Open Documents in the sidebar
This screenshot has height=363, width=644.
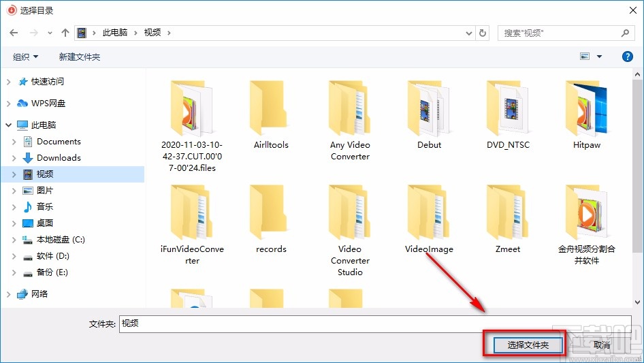click(x=59, y=142)
